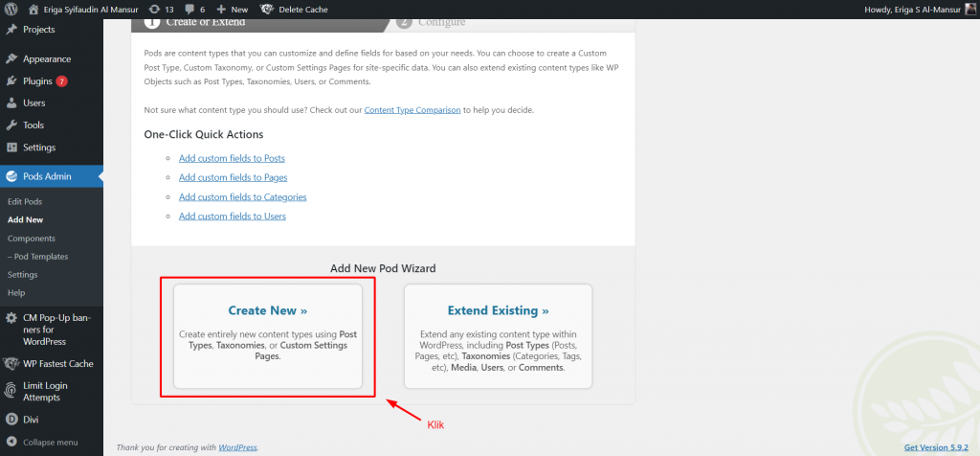
Task: Open the site home icon for Eriga Syifaudin Al Mansur
Action: pos(33,10)
